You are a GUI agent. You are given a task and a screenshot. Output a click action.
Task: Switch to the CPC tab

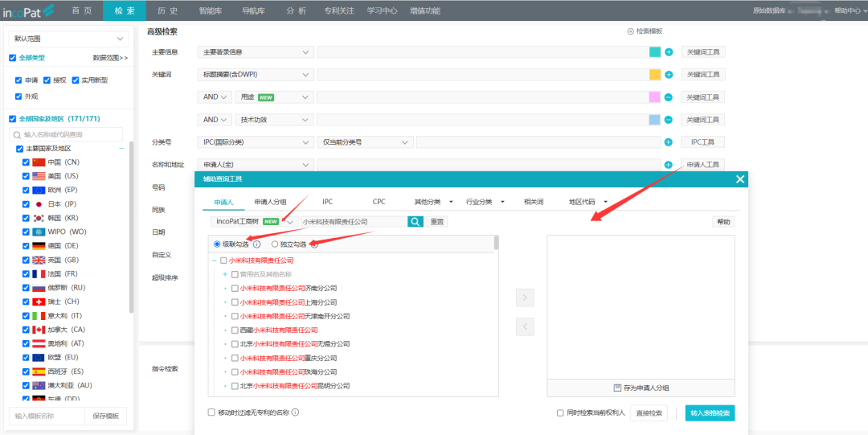(x=379, y=202)
